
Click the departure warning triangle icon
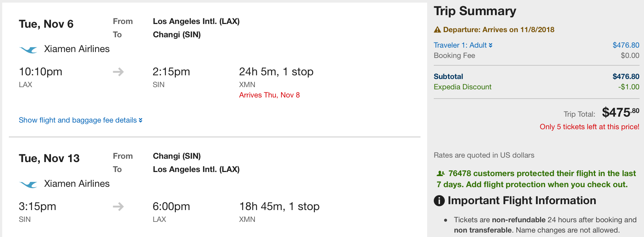coord(437,30)
